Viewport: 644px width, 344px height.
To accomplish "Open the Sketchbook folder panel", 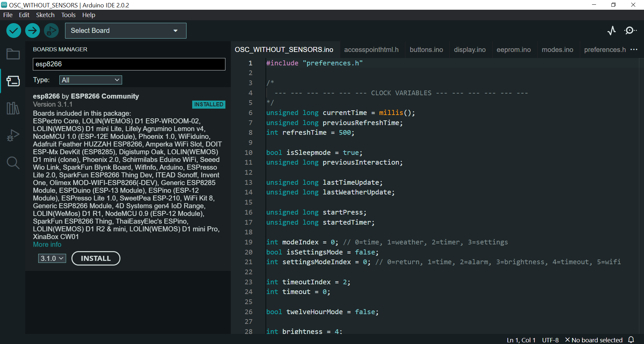I will coord(13,54).
